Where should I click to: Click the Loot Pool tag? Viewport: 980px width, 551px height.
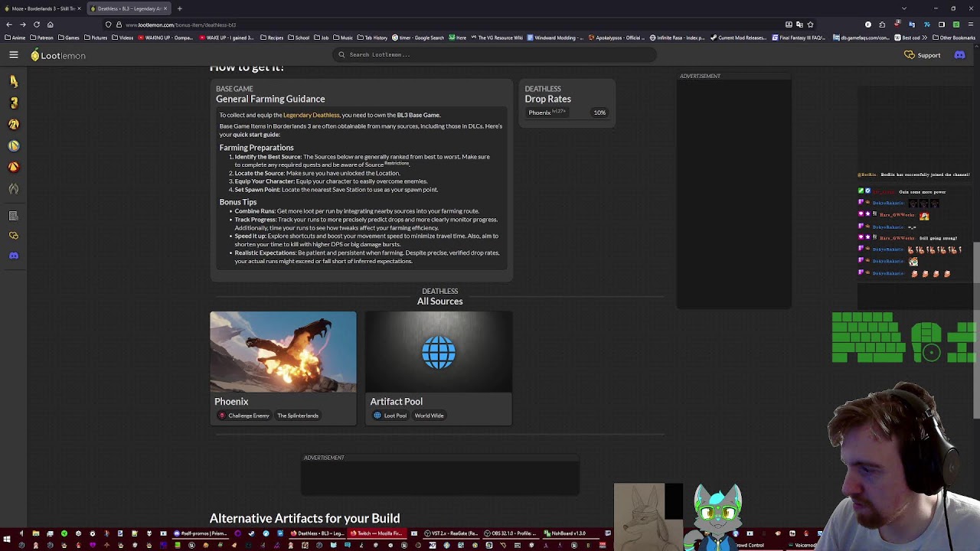390,416
